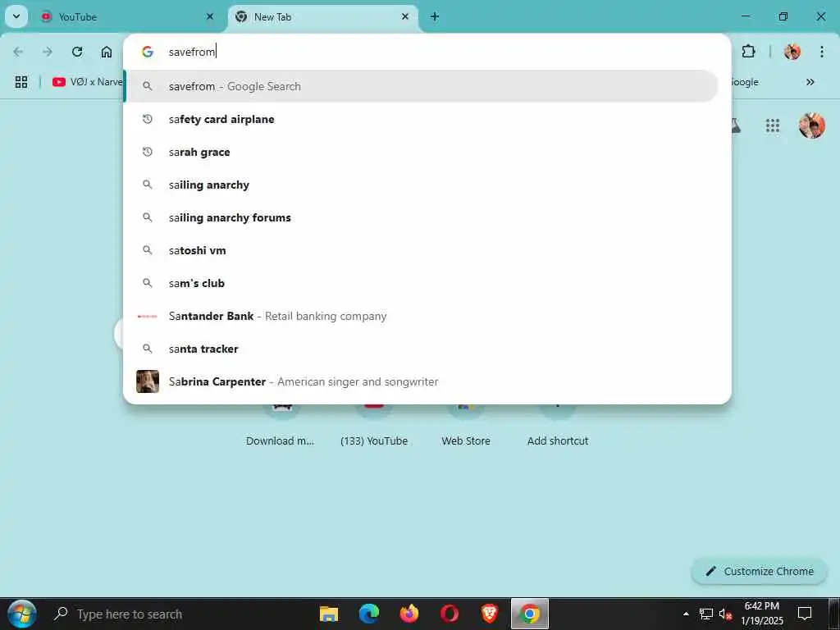The image size is (840, 630).
Task: Open the tab search dropdown arrow
Action: click(16, 16)
